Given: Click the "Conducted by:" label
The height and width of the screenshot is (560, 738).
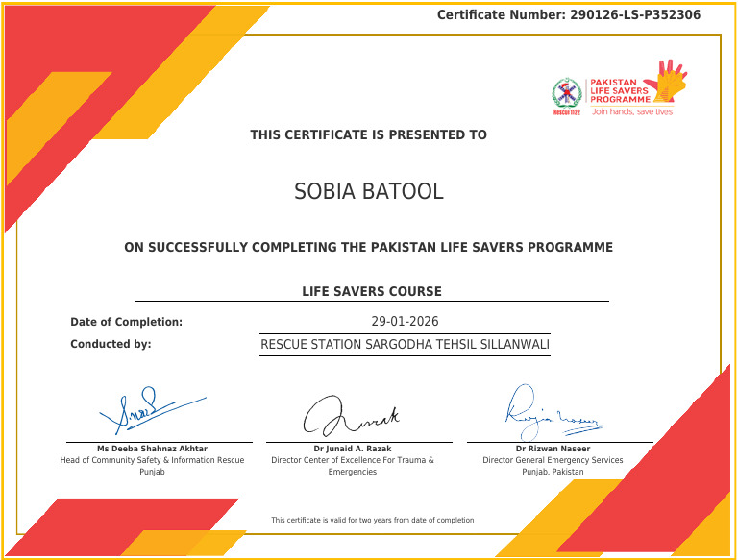Looking at the screenshot, I should click(111, 344).
